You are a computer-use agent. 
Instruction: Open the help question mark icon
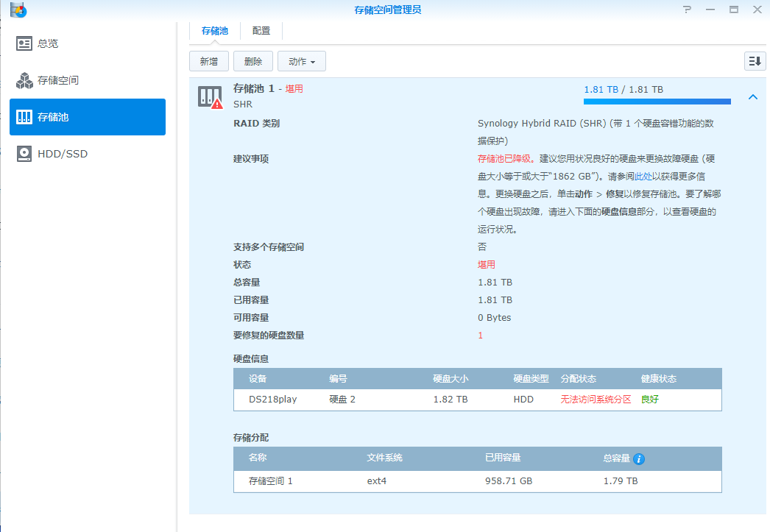tap(687, 10)
